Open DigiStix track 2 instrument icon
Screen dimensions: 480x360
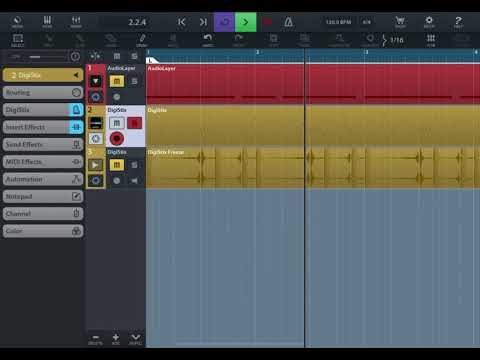pyautogui.click(x=96, y=123)
